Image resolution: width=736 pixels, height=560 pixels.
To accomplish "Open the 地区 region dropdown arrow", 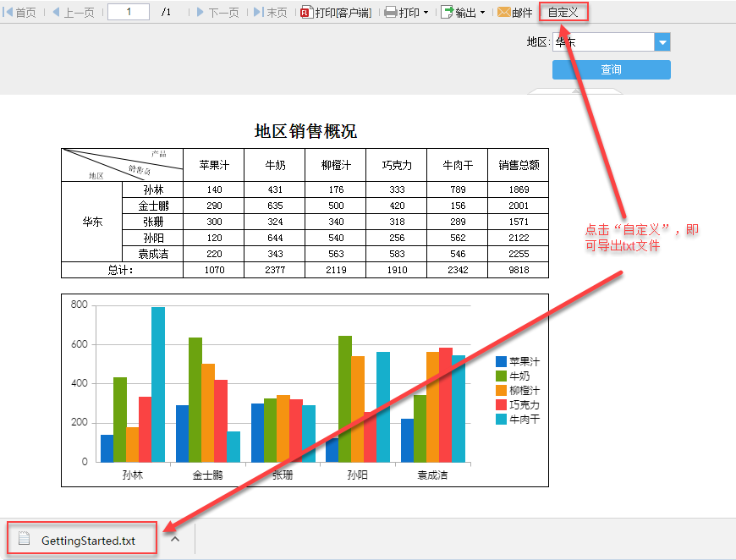I will [662, 42].
